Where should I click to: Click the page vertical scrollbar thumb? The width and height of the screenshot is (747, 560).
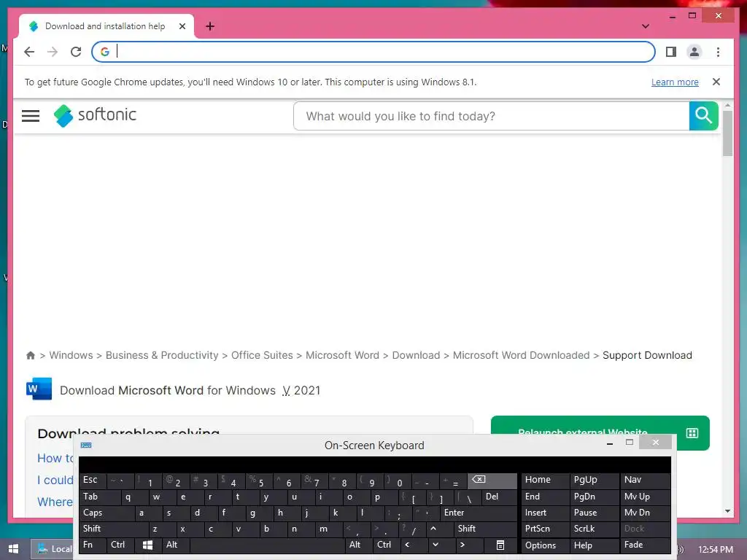[727, 133]
